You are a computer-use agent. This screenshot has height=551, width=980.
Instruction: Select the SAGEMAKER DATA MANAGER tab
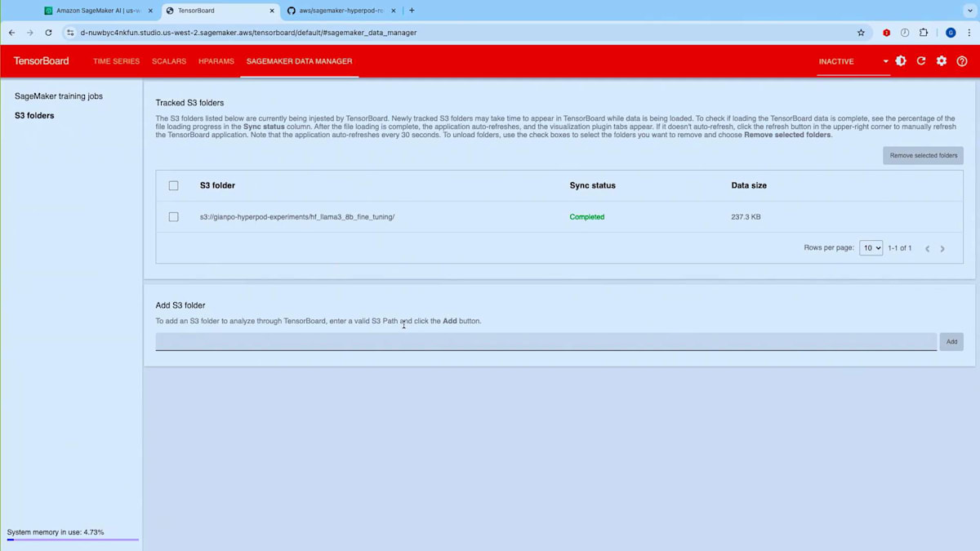(x=300, y=61)
